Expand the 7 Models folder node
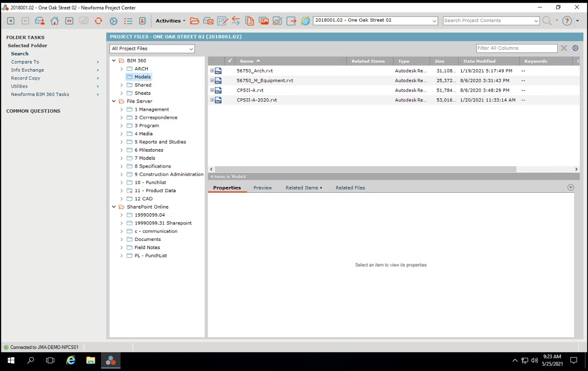The image size is (588, 371). coord(122,158)
